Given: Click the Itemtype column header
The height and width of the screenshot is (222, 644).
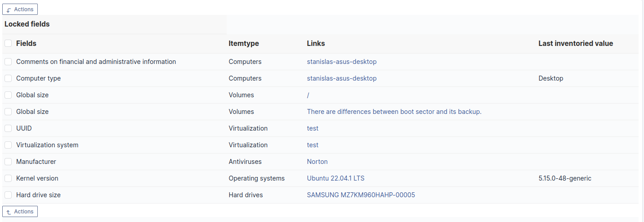Looking at the screenshot, I should pyautogui.click(x=244, y=43).
